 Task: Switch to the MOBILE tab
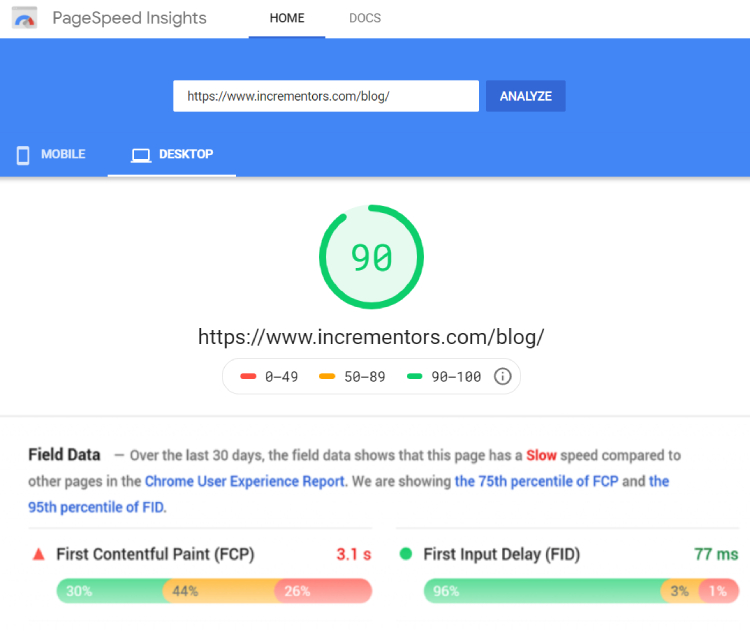[52, 155]
